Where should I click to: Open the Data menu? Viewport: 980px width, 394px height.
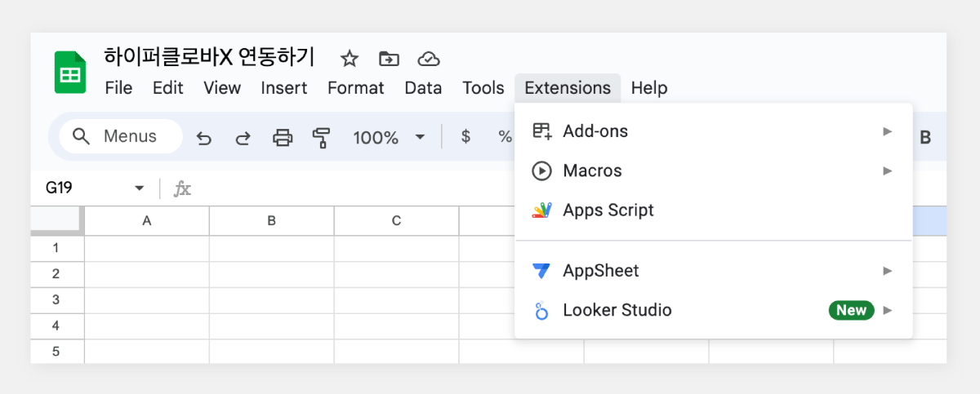click(x=423, y=88)
